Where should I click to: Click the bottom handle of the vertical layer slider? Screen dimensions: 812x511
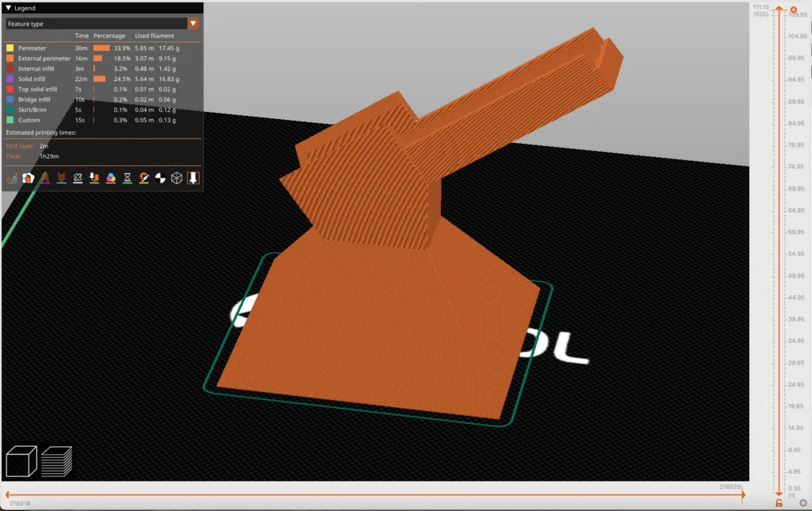pyautogui.click(x=779, y=494)
